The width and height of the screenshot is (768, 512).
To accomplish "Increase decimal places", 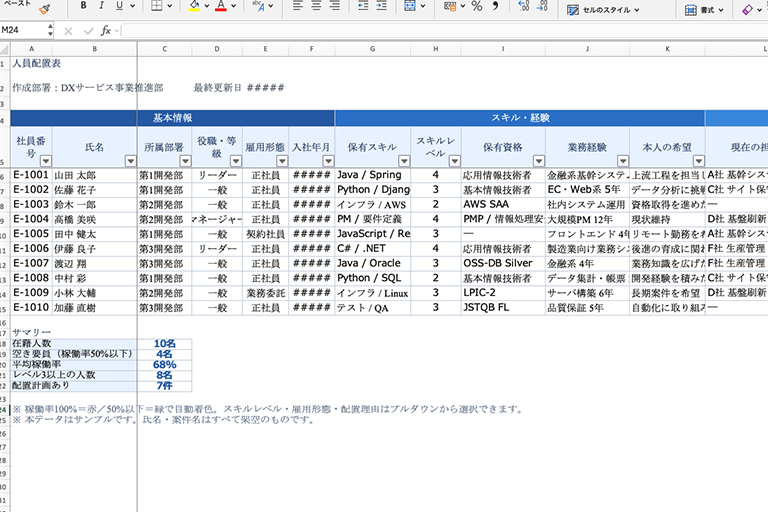I will [524, 6].
